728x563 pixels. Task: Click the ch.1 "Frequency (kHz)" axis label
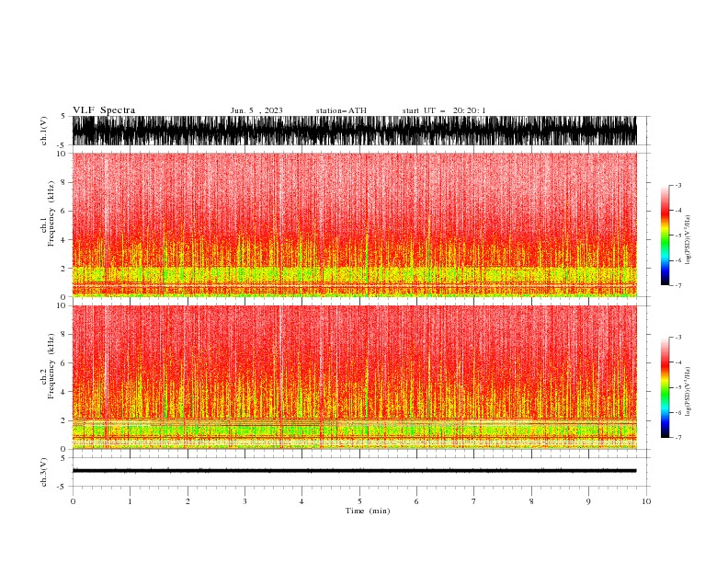(x=51, y=213)
